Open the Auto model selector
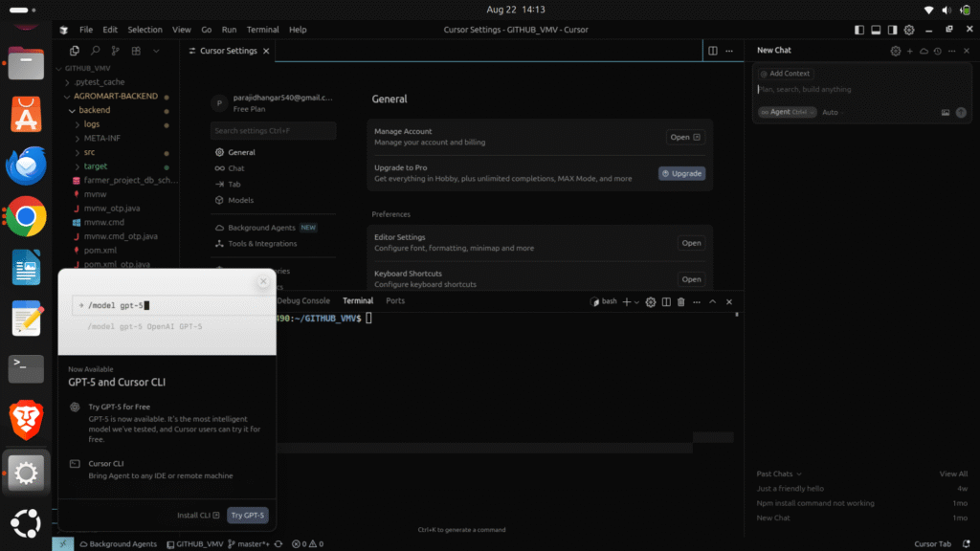The width and height of the screenshot is (980, 551). tap(831, 113)
